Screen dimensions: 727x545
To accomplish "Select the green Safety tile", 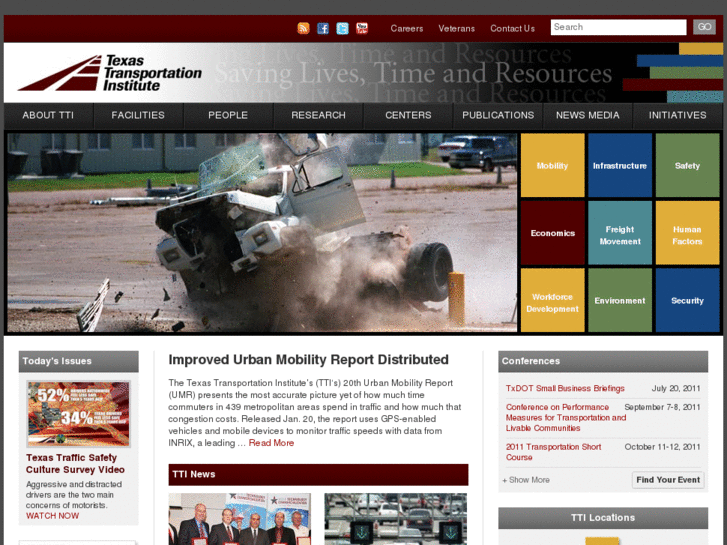I will coord(687,165).
